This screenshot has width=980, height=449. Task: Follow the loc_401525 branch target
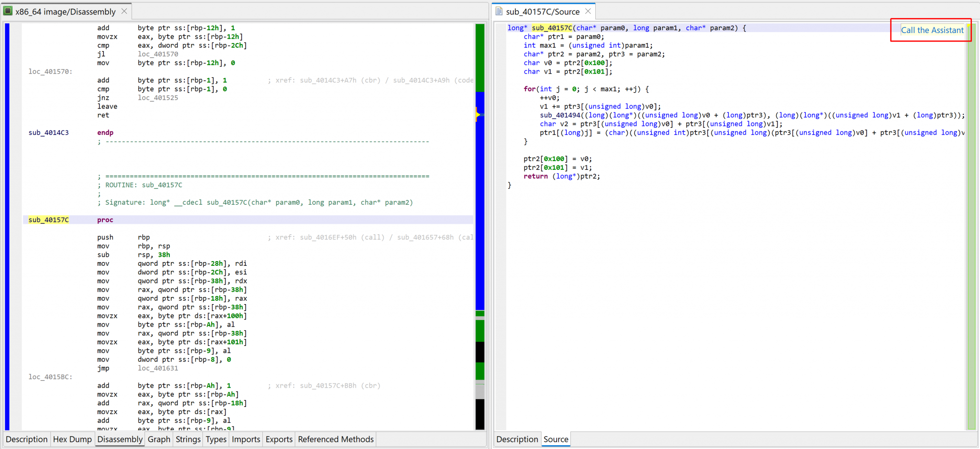point(158,98)
